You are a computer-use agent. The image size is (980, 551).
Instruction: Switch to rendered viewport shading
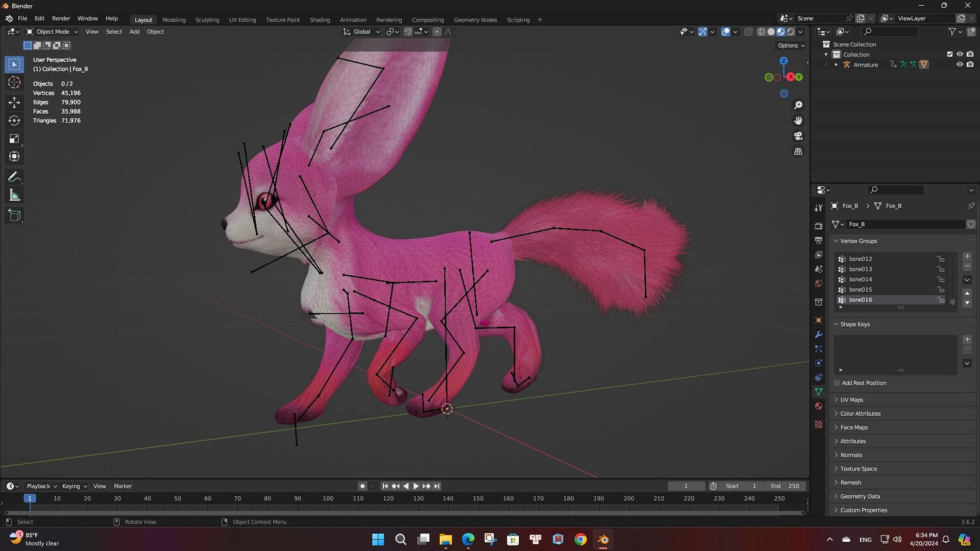click(791, 31)
